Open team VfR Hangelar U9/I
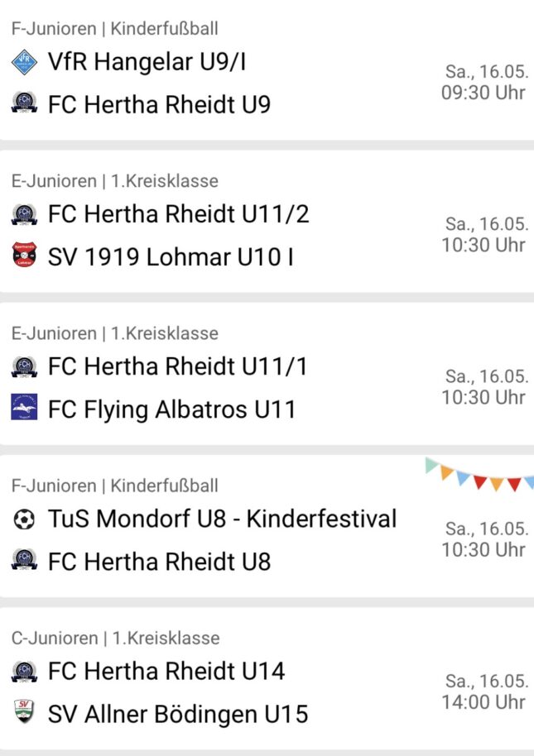The image size is (534, 756). pos(147,62)
